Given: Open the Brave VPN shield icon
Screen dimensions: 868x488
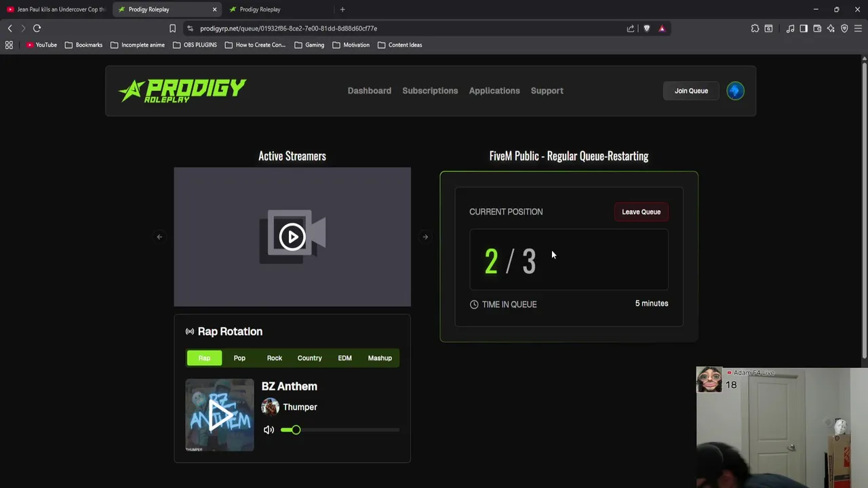Looking at the screenshot, I should coord(844,28).
